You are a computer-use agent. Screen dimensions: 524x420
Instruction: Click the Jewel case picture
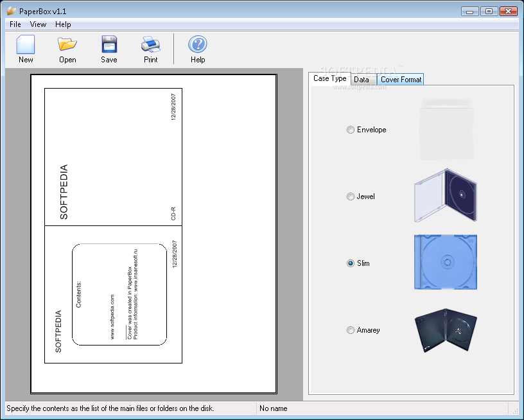click(x=446, y=195)
